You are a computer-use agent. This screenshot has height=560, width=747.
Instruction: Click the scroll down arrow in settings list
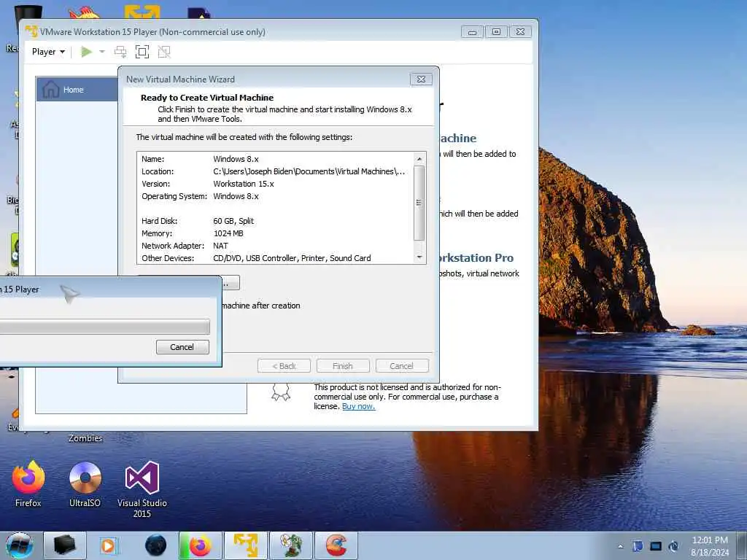tap(419, 257)
